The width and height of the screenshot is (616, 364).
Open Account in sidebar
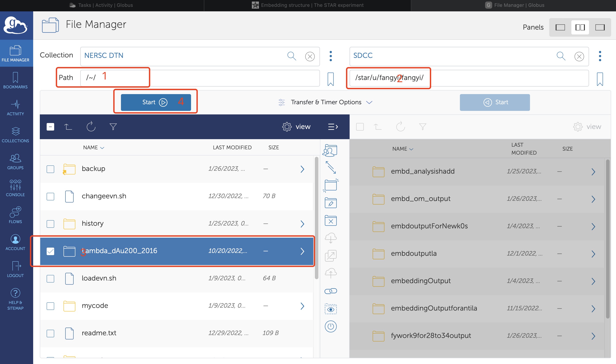point(15,242)
